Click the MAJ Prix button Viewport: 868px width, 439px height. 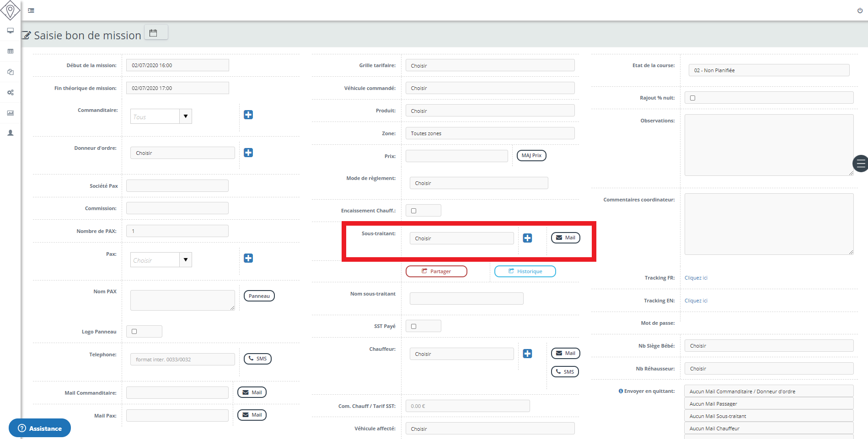(531, 155)
